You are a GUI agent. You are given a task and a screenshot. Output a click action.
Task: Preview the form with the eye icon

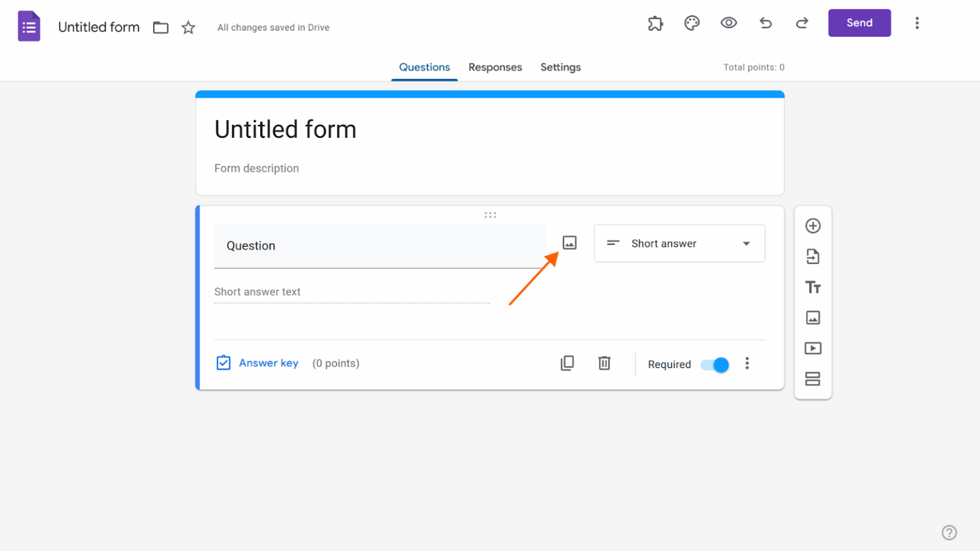click(728, 22)
